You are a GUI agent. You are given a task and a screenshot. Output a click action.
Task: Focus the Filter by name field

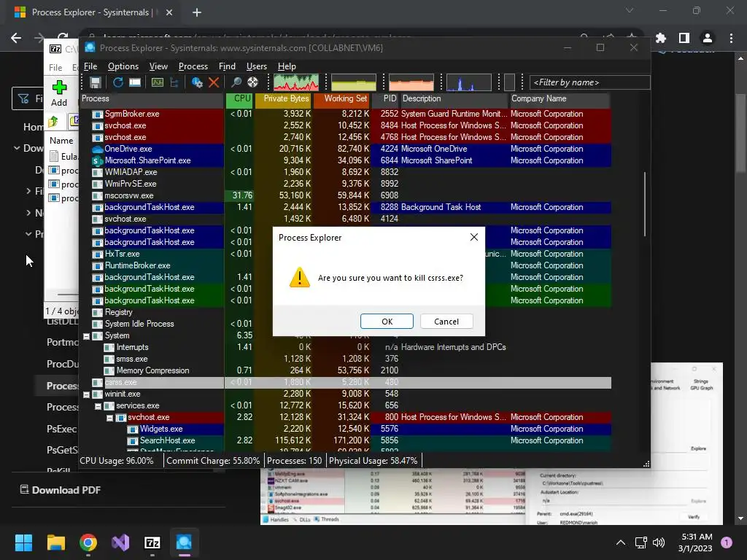(589, 82)
